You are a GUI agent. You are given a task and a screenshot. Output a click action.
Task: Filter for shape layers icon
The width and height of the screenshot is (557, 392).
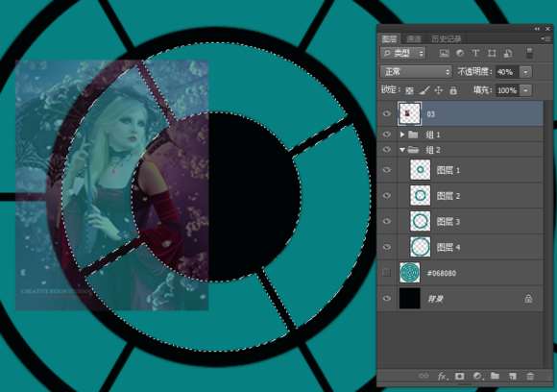pyautogui.click(x=492, y=53)
